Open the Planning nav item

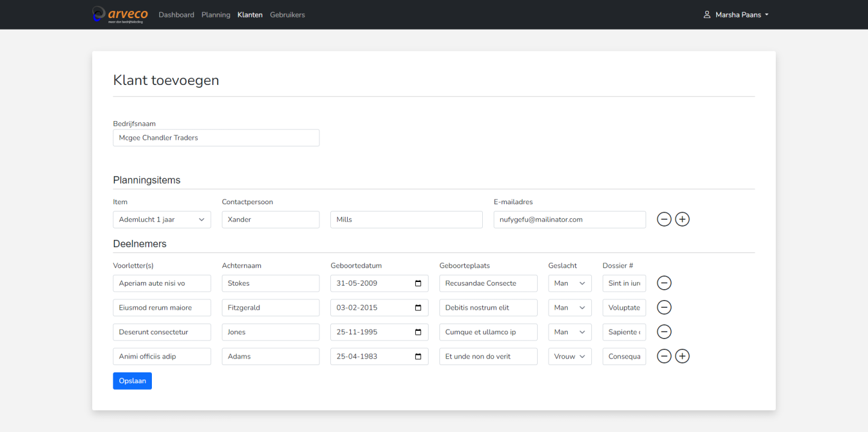click(216, 14)
